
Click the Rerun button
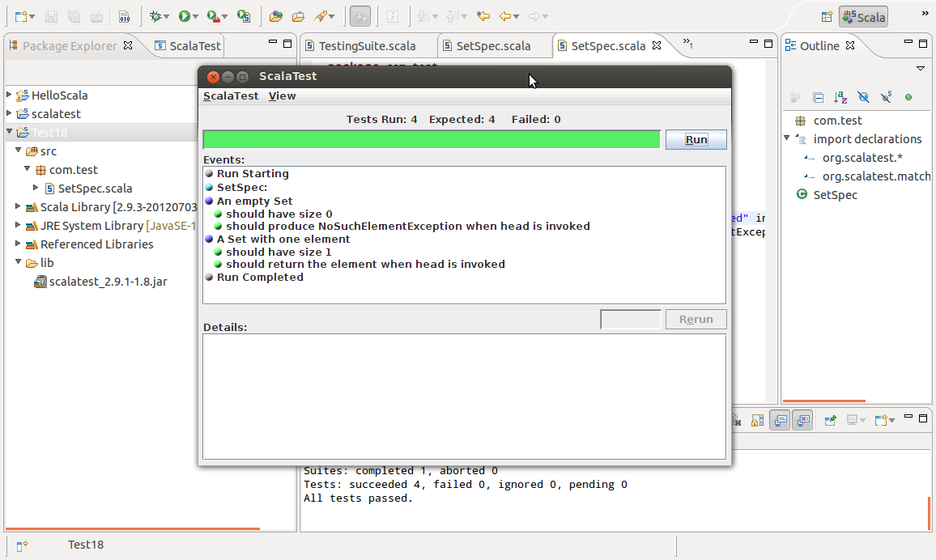click(696, 318)
